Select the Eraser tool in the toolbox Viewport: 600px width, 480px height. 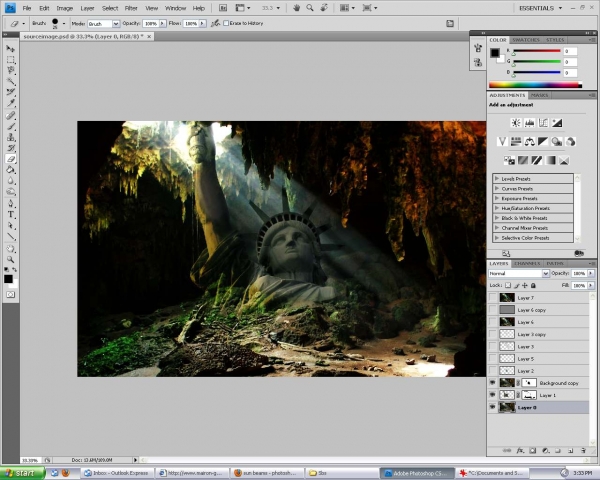(11, 159)
